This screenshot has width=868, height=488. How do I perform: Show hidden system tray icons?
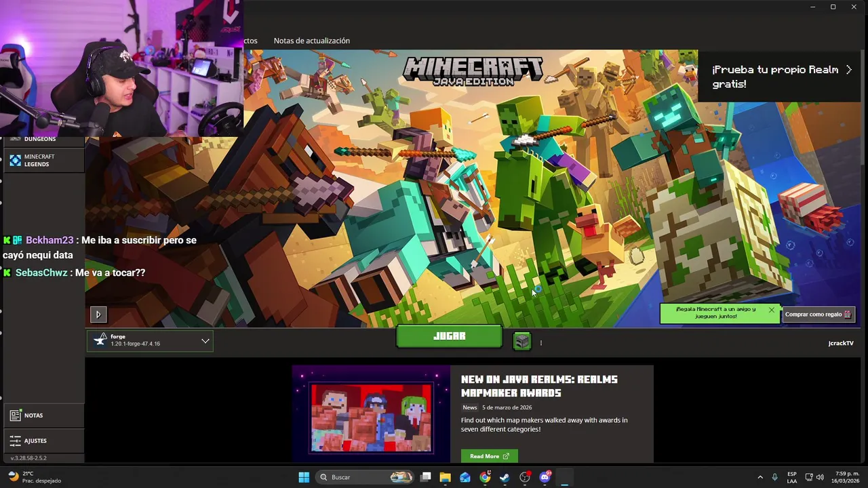coord(759,477)
